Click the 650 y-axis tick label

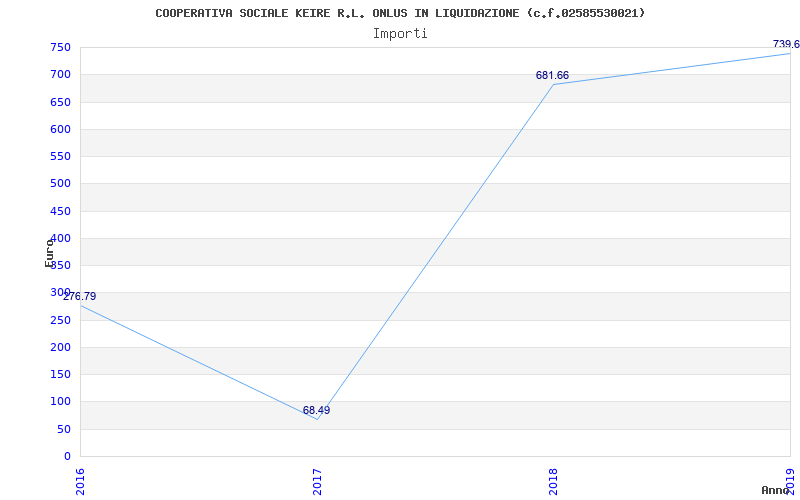tap(60, 102)
